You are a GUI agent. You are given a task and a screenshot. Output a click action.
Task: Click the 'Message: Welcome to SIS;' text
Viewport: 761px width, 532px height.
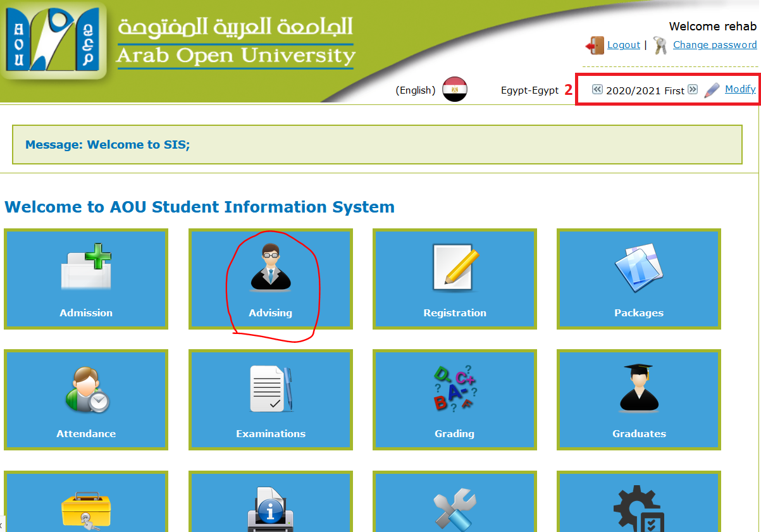click(108, 145)
